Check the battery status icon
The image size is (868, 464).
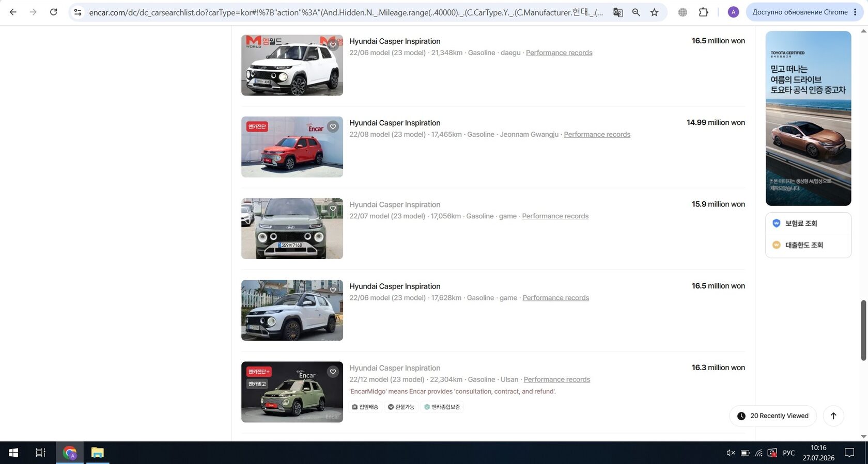[745, 453]
